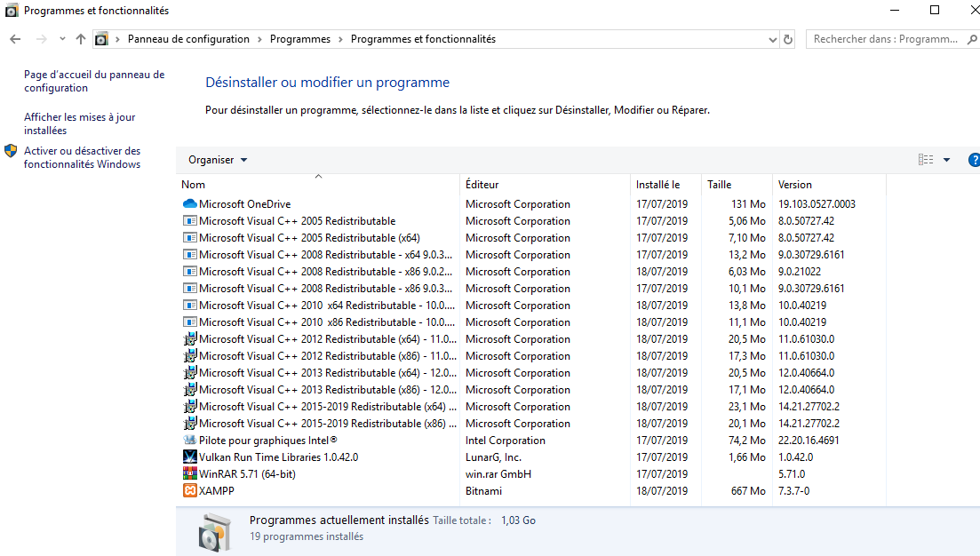Click icon of Visual C++ 2013 Redistributable (x86)
Screen dimensions: 980x556
(190, 389)
